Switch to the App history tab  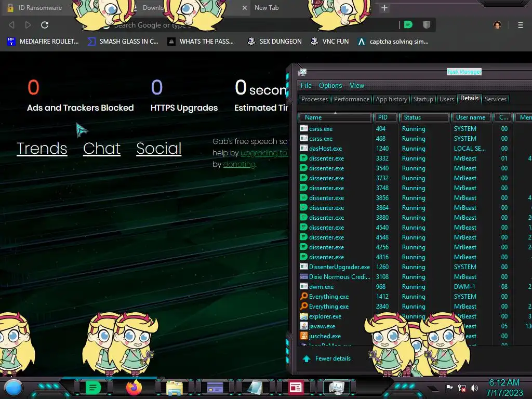pos(391,99)
